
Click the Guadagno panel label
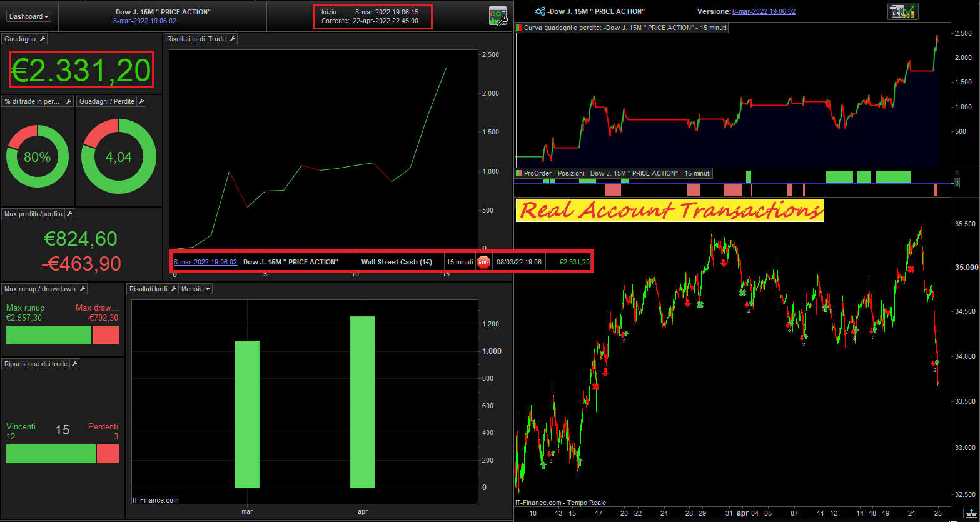[20, 39]
